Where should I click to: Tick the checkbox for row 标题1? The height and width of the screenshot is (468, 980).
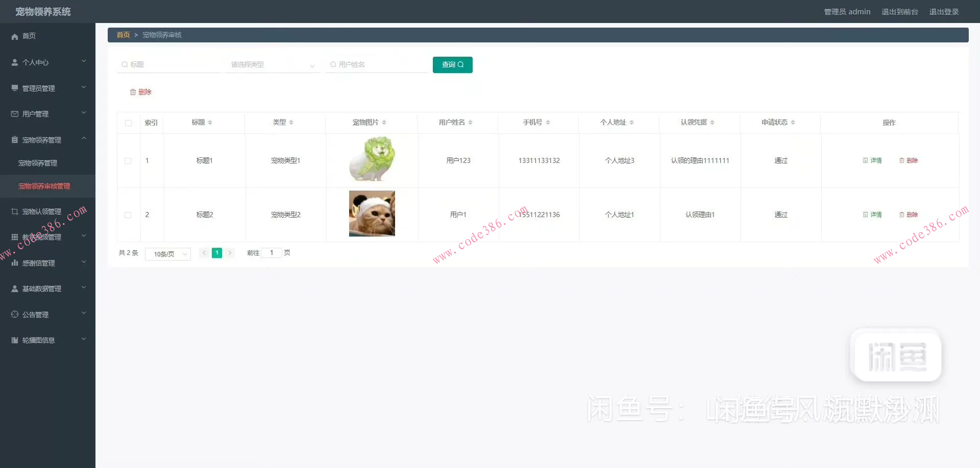(128, 160)
